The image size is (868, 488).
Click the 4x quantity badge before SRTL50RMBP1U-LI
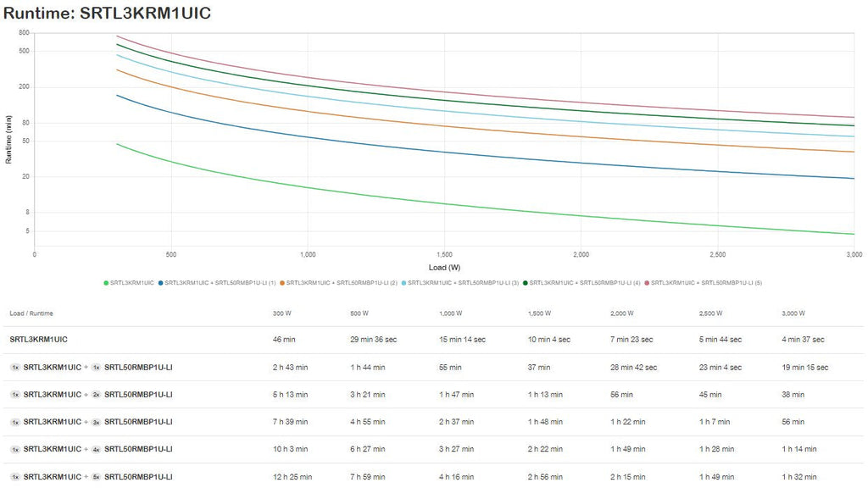click(x=96, y=449)
